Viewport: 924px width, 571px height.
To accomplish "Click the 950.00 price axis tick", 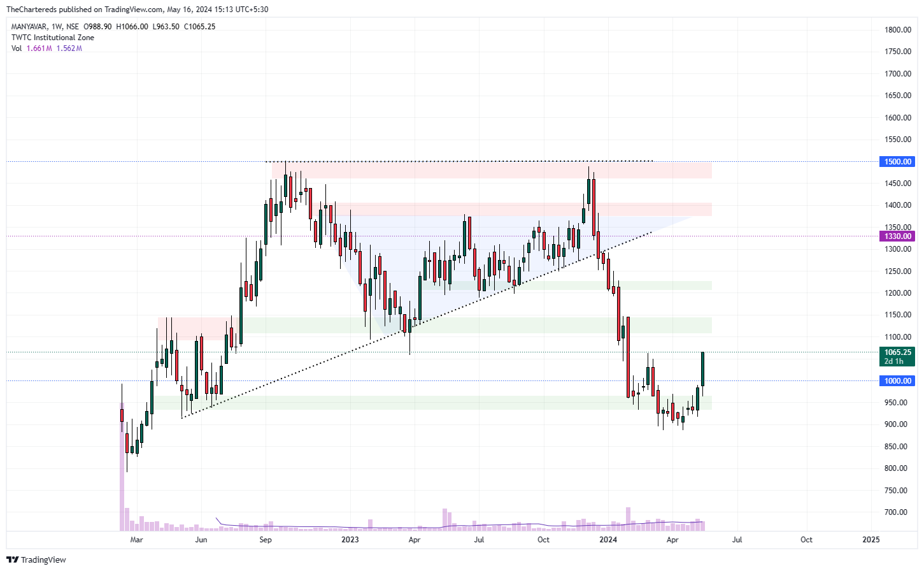I will click(896, 403).
